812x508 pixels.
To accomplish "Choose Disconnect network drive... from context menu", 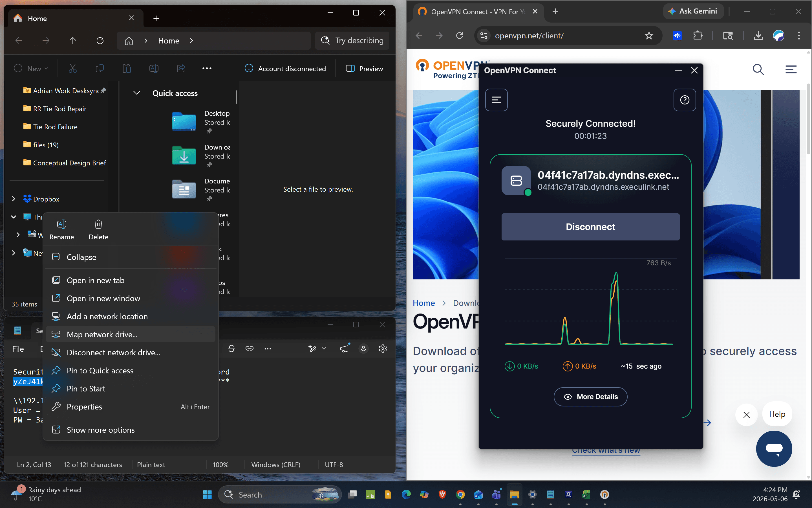I will click(131, 352).
